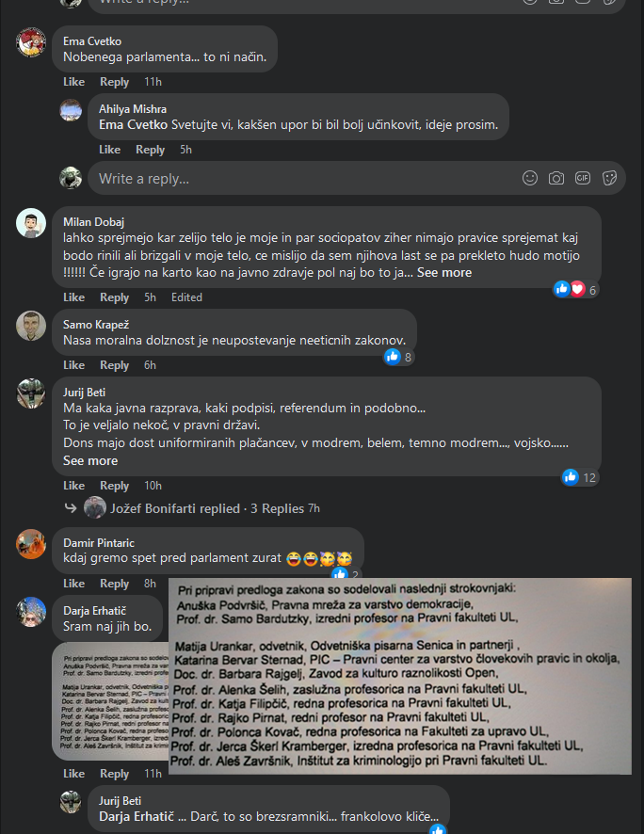The width and height of the screenshot is (644, 834).
Task: Attach a photo using the camera icon
Action: [556, 178]
